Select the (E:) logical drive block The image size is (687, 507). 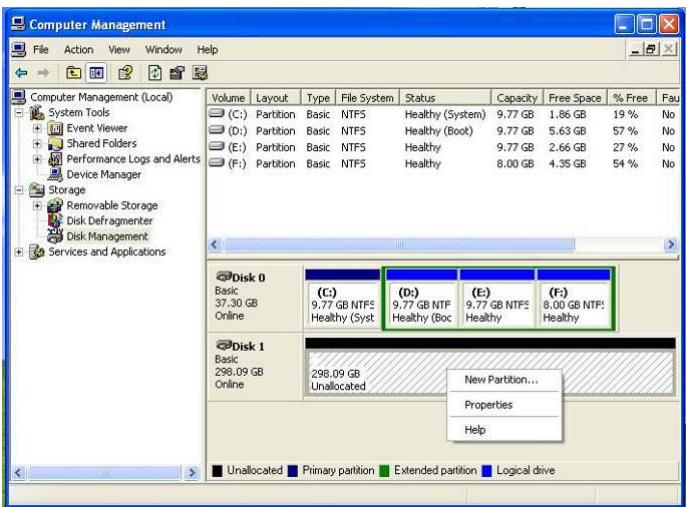click(497, 299)
